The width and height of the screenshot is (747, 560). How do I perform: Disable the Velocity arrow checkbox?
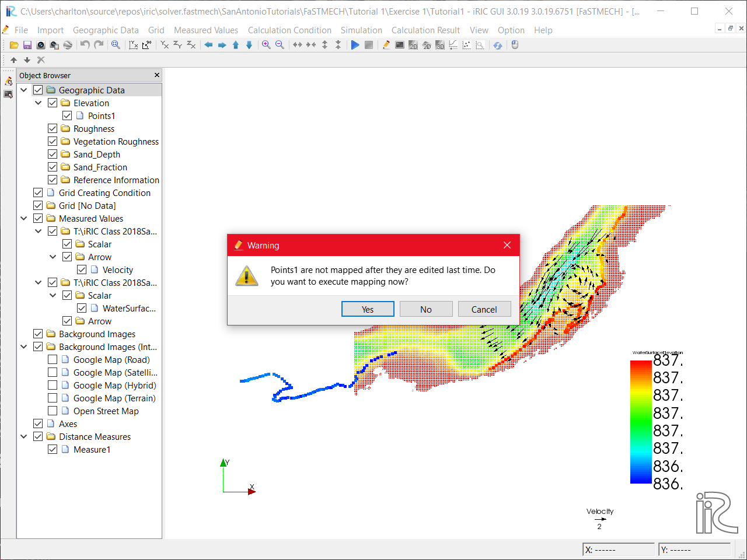coord(82,269)
